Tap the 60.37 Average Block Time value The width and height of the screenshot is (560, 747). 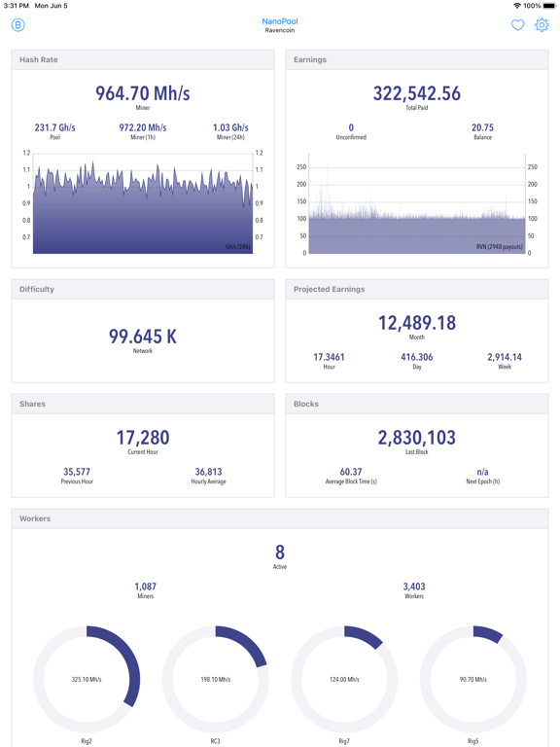(351, 472)
